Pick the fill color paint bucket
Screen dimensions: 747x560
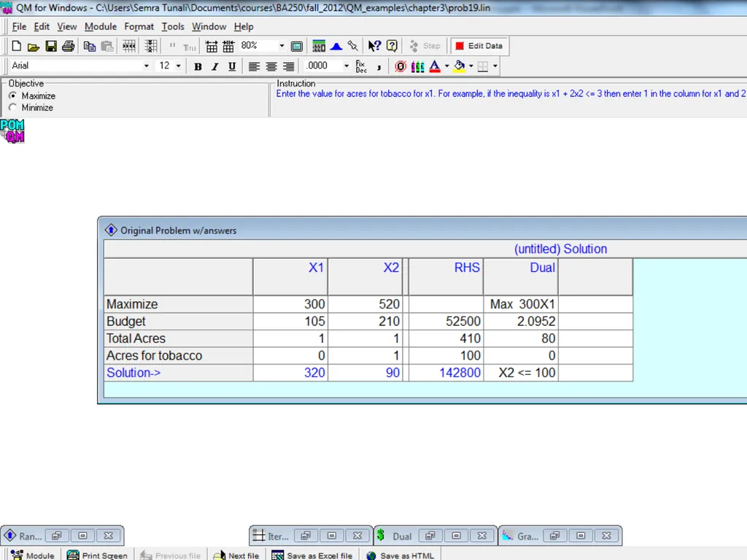[460, 66]
